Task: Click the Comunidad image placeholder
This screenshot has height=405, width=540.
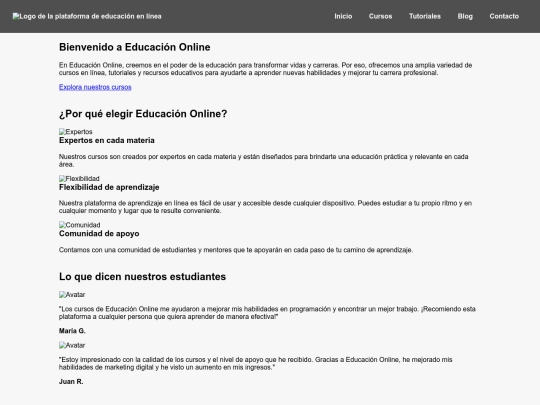Action: (80, 225)
